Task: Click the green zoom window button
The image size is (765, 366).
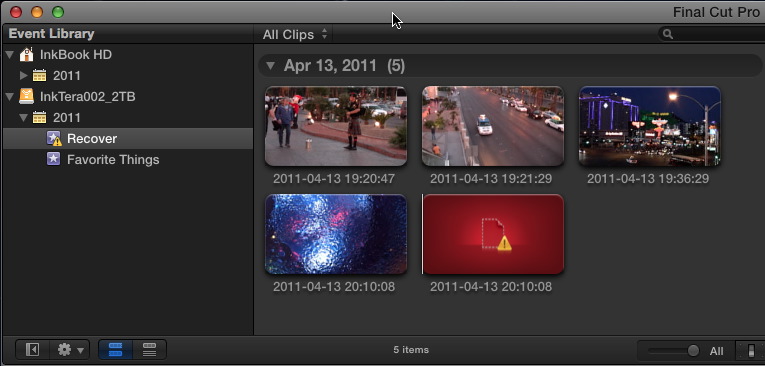Action: (x=58, y=12)
